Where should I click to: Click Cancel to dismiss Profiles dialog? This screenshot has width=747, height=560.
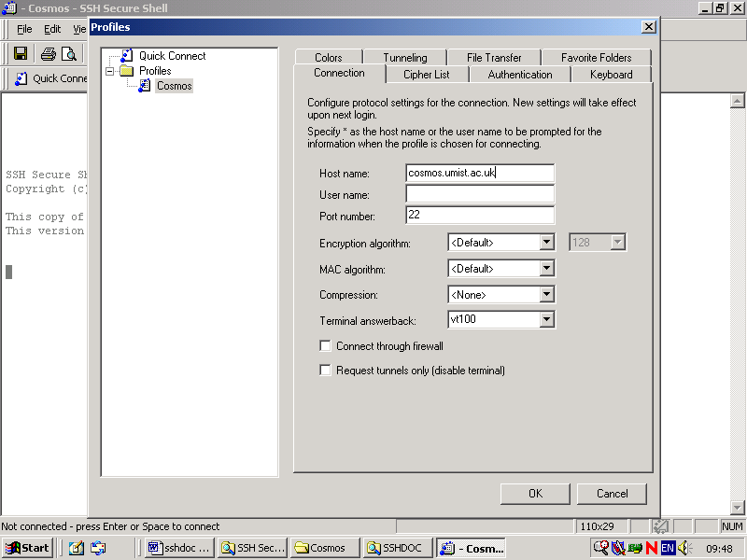pos(612,494)
